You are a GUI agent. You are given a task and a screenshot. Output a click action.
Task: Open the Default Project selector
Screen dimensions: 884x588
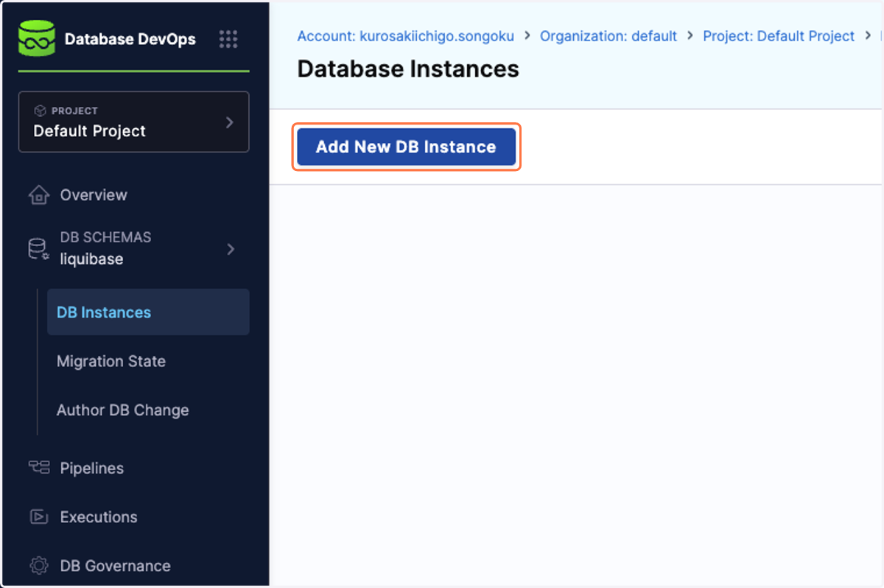(133, 122)
